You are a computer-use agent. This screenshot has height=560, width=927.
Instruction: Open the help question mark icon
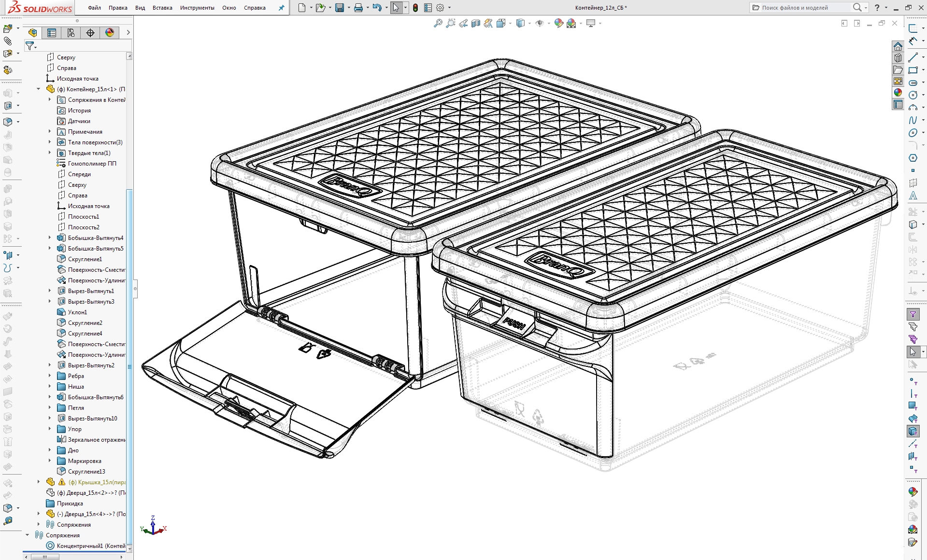pyautogui.click(x=877, y=8)
